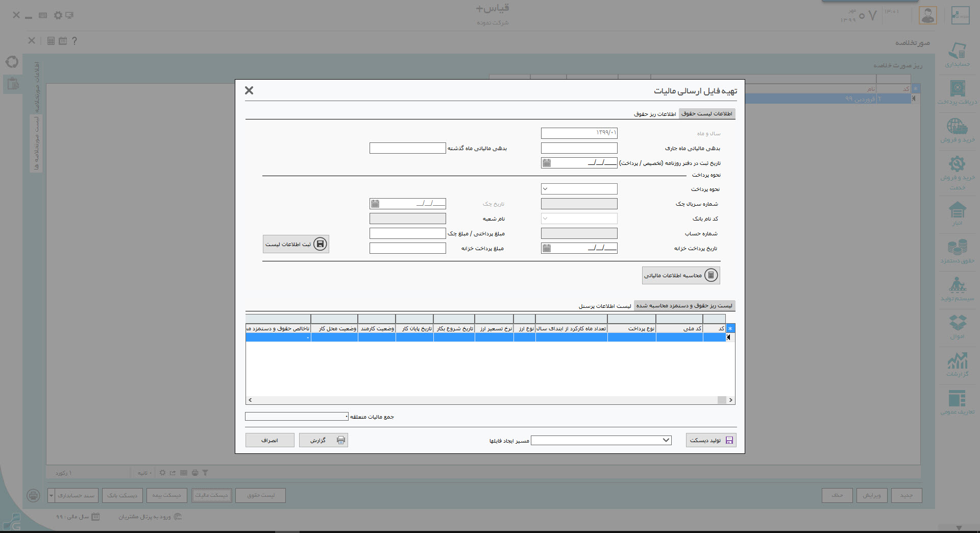Open the حقوق دستمزد payroll module
980x533 pixels.
(957, 251)
